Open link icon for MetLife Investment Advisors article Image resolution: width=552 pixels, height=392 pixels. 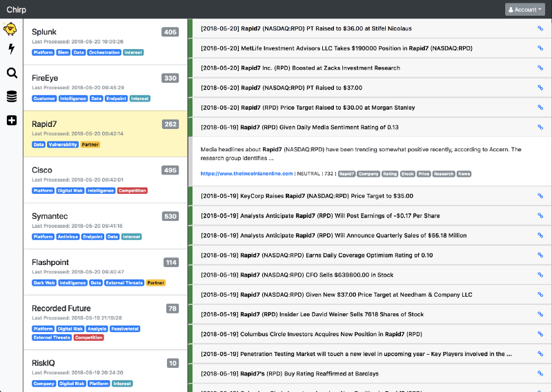tap(540, 48)
